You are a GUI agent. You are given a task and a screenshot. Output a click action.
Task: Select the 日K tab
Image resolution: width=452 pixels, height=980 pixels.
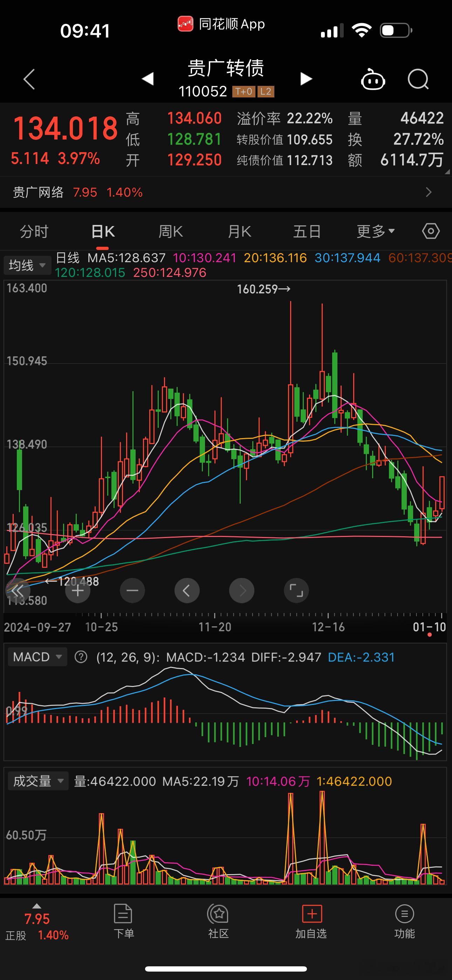pyautogui.click(x=103, y=231)
